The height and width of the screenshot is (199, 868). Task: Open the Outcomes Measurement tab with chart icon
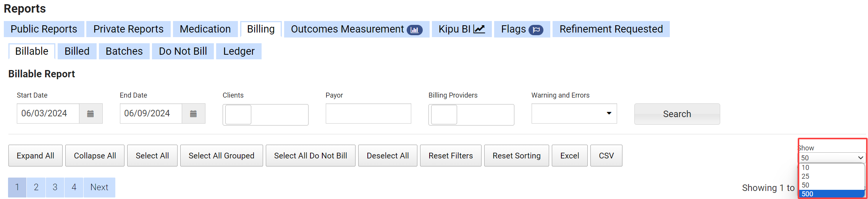pos(356,29)
